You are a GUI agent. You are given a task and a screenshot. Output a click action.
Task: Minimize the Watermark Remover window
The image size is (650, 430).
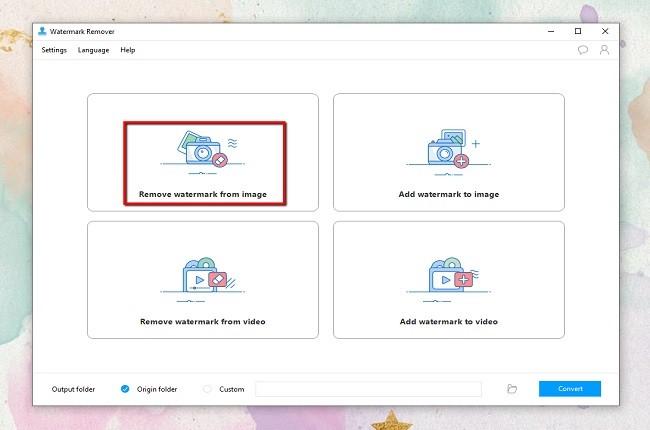551,31
